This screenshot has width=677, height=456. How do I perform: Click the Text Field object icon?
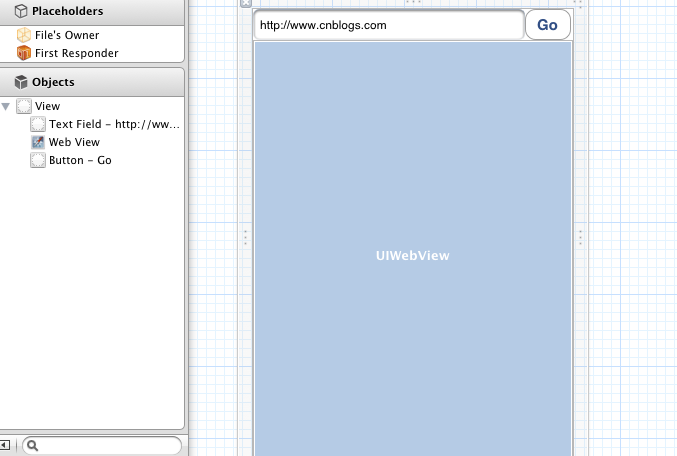click(38, 124)
